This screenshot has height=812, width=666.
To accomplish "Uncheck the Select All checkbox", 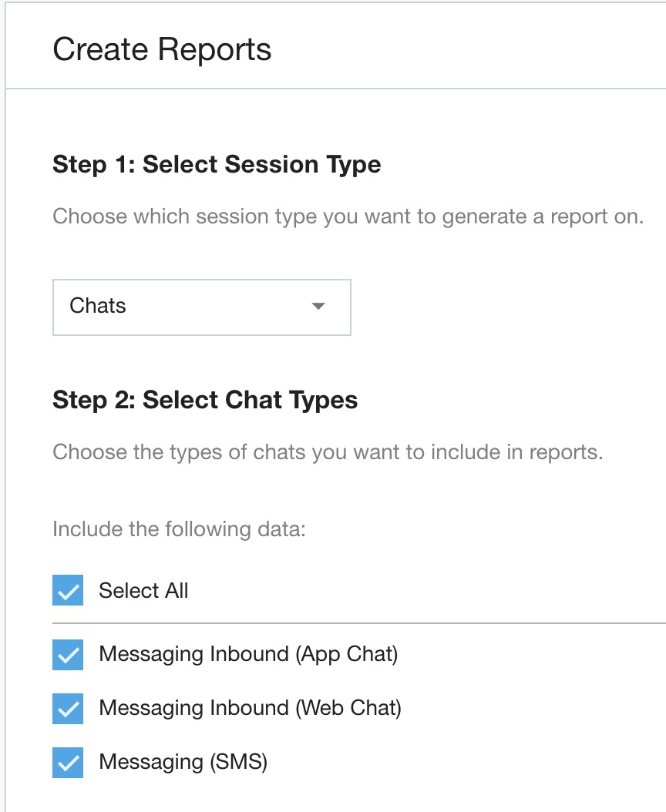I will pos(68,591).
